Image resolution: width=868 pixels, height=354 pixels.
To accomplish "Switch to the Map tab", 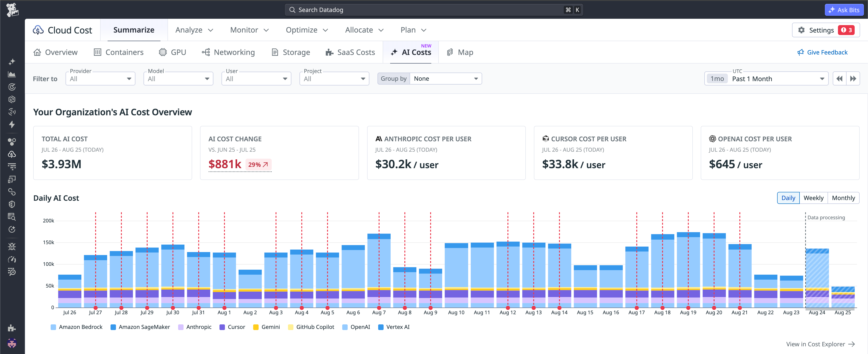I will point(460,52).
